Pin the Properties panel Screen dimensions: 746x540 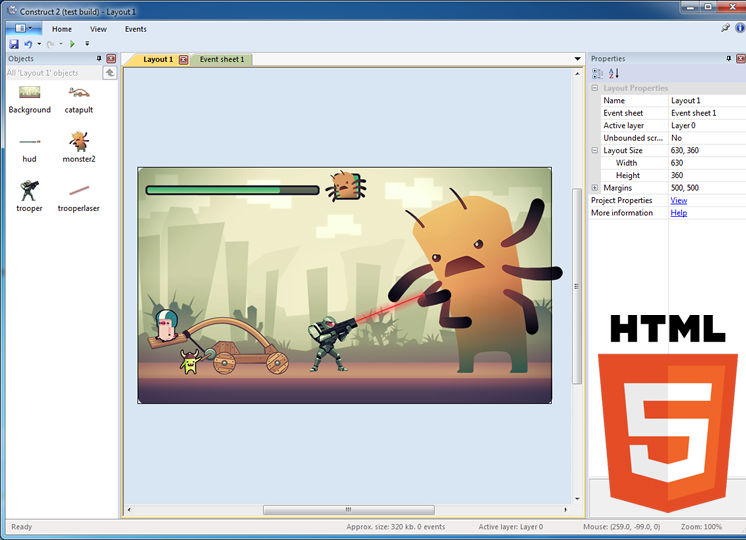click(x=728, y=59)
